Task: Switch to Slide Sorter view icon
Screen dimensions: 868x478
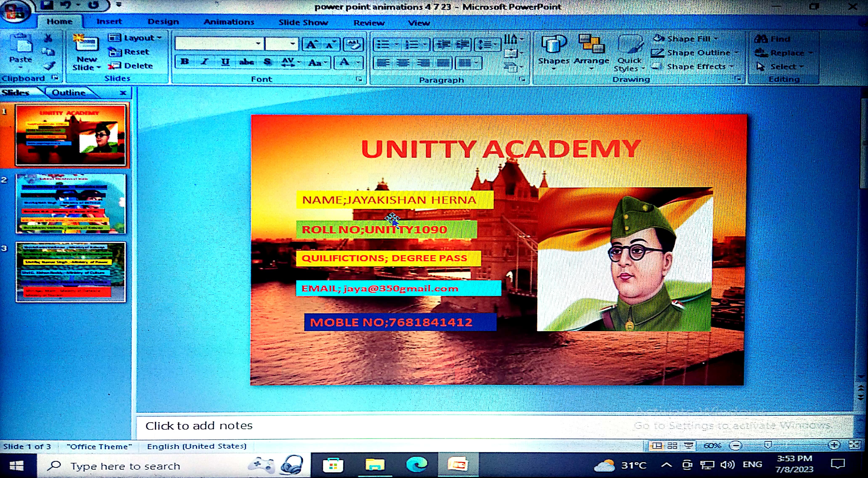Action: [x=672, y=446]
